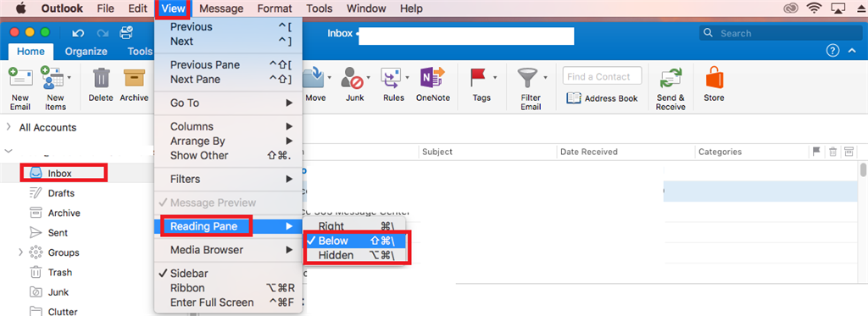Open the Media Browser submenu

(x=228, y=250)
